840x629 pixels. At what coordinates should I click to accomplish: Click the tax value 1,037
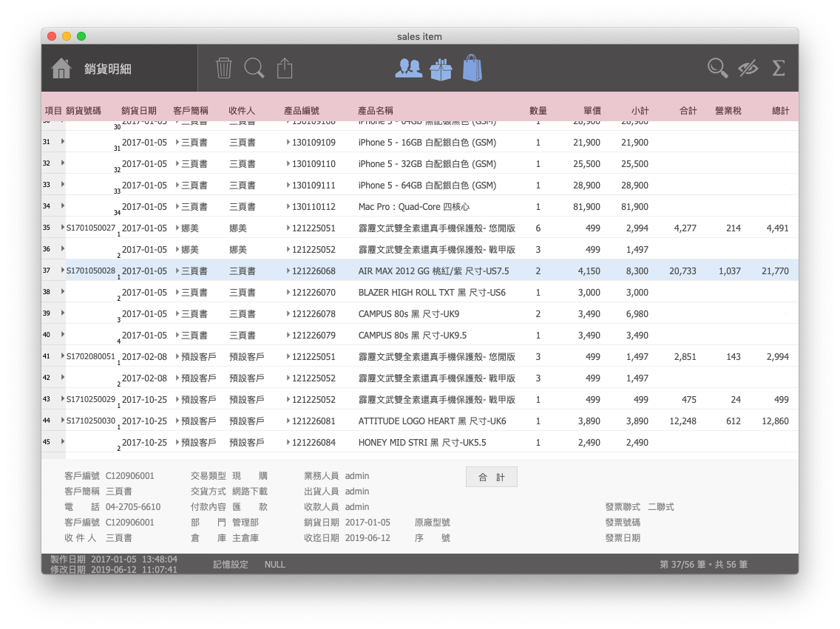[730, 271]
